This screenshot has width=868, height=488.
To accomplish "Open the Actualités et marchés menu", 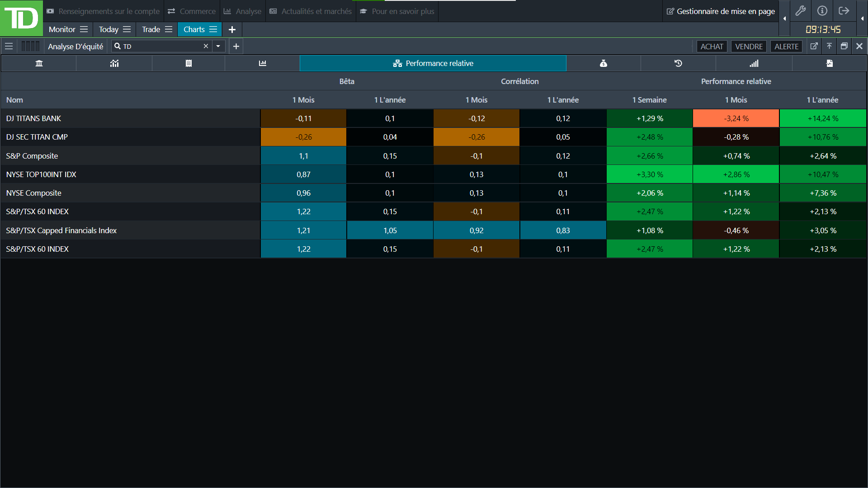I will [311, 11].
